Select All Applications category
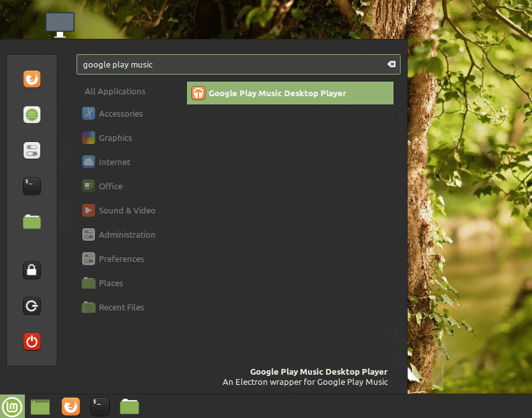Image resolution: width=532 pixels, height=418 pixels. coord(115,91)
